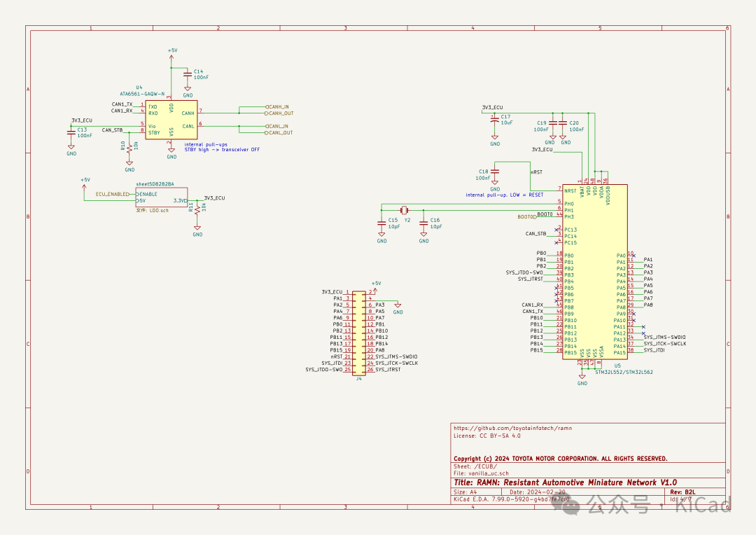Click the +5V power symbol above U4

click(171, 55)
